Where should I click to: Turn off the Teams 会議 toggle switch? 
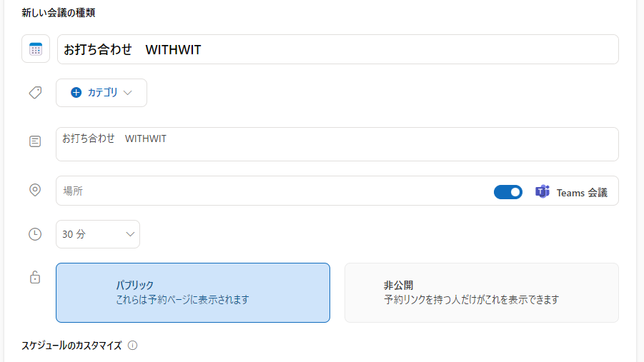click(x=508, y=192)
